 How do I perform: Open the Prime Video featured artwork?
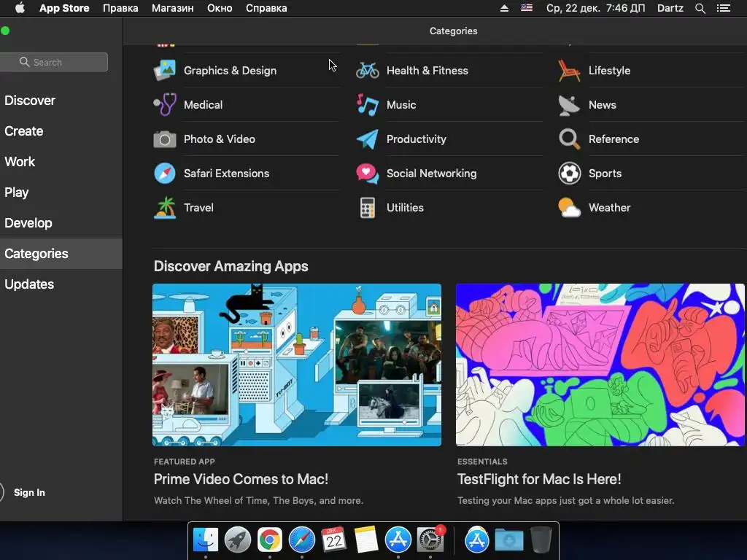(297, 365)
